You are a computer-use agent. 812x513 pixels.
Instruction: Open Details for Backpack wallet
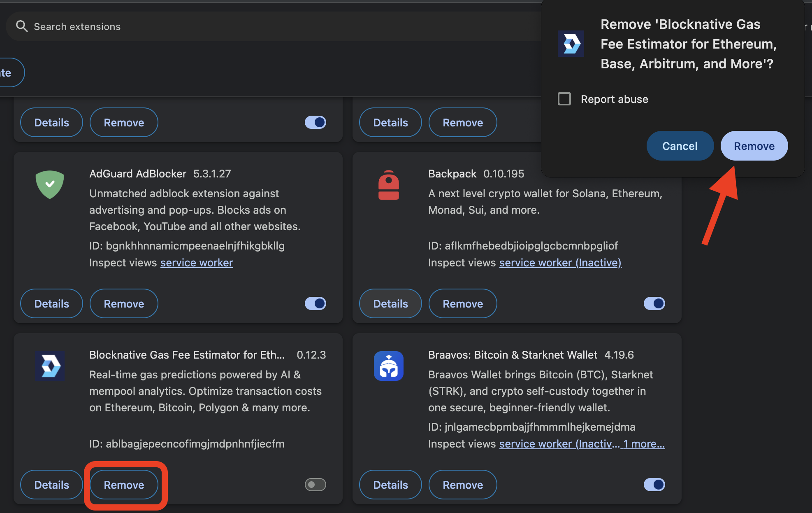click(390, 303)
